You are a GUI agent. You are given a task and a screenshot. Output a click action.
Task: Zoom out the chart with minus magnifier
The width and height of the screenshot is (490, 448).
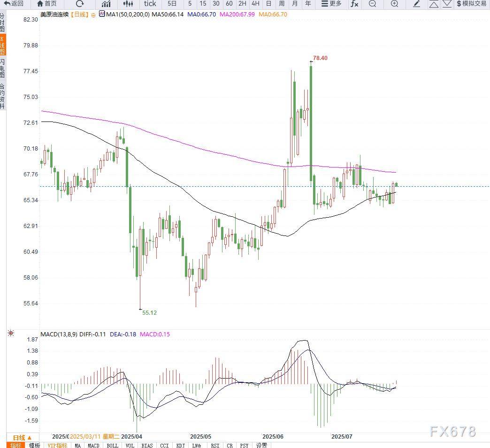click(x=372, y=4)
